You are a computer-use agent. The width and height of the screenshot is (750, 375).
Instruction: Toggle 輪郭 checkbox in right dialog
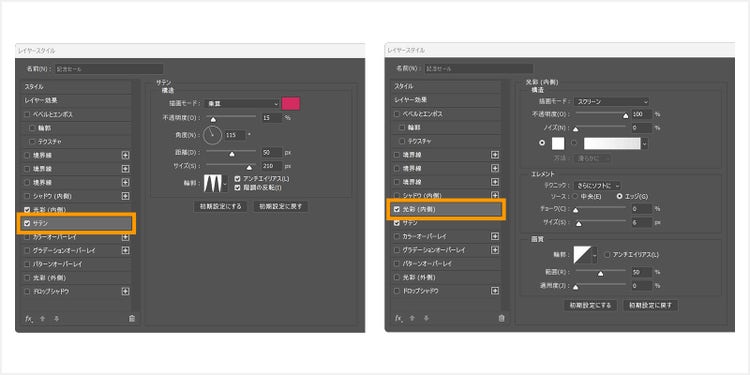click(x=401, y=128)
